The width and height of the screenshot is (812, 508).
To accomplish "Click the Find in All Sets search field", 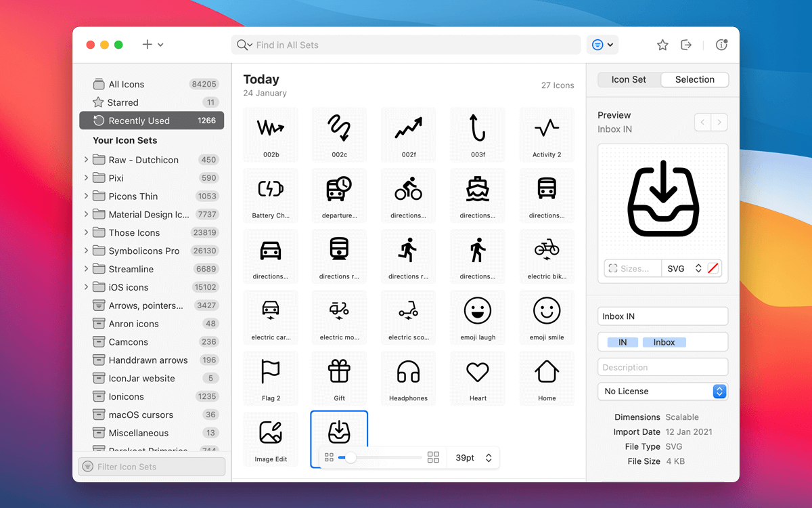I will pos(406,45).
